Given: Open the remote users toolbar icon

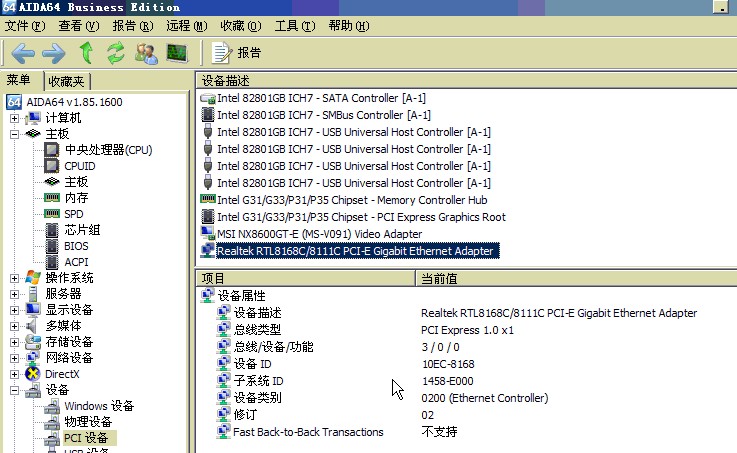Looking at the screenshot, I should click(x=146, y=52).
